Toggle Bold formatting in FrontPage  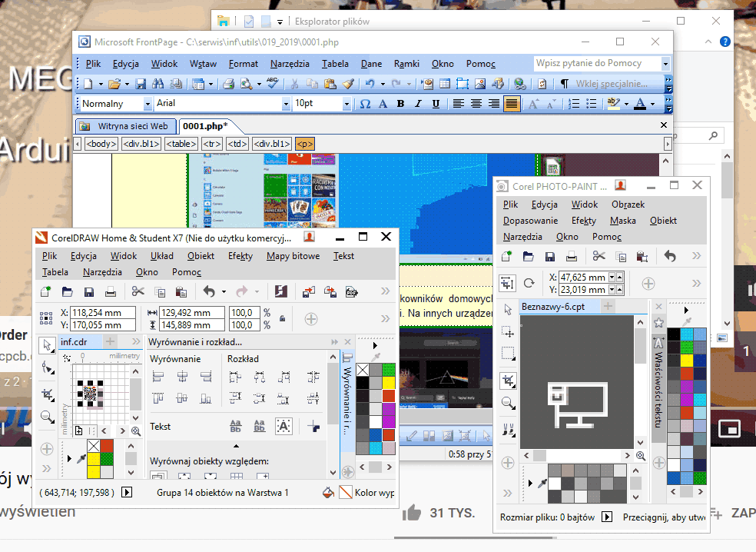400,104
